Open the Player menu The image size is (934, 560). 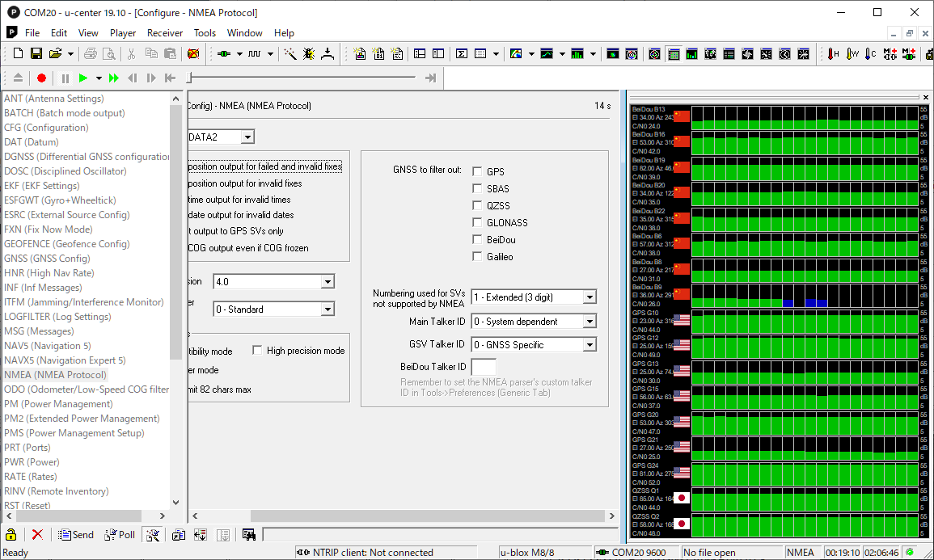tap(123, 33)
